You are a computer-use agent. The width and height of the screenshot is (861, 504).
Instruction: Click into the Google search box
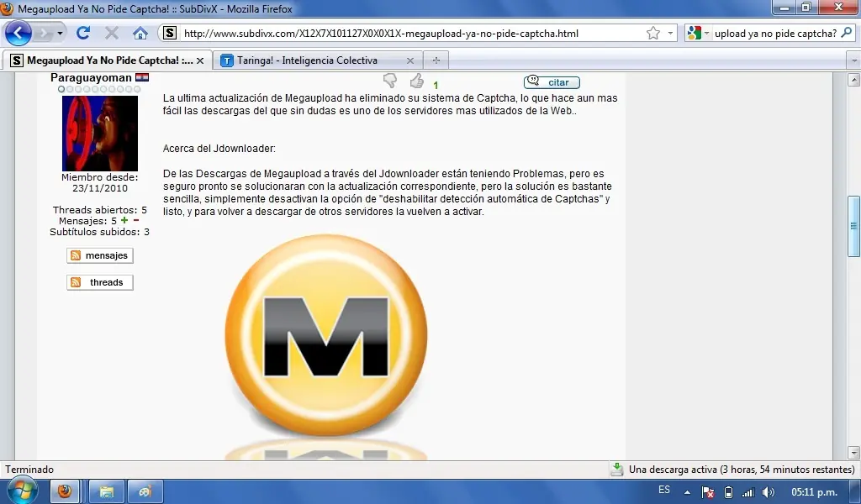pos(774,34)
